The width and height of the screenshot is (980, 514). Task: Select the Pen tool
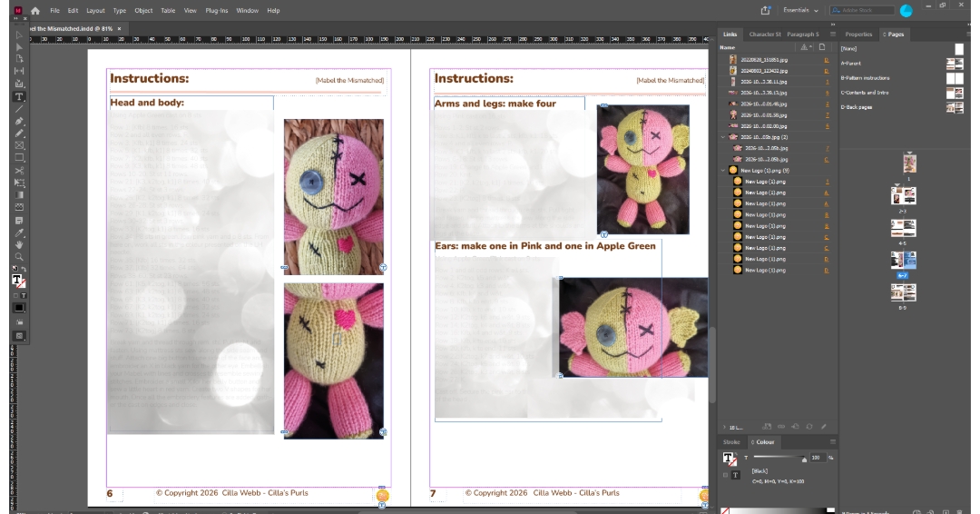[x=19, y=122]
